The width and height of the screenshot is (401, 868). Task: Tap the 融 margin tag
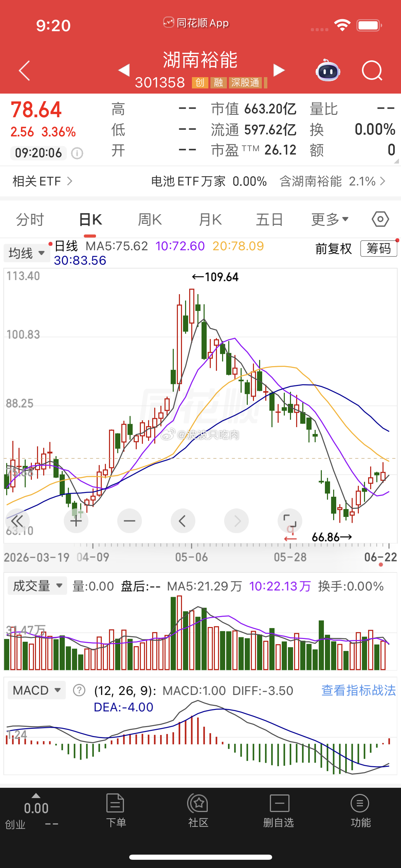pos(218,83)
